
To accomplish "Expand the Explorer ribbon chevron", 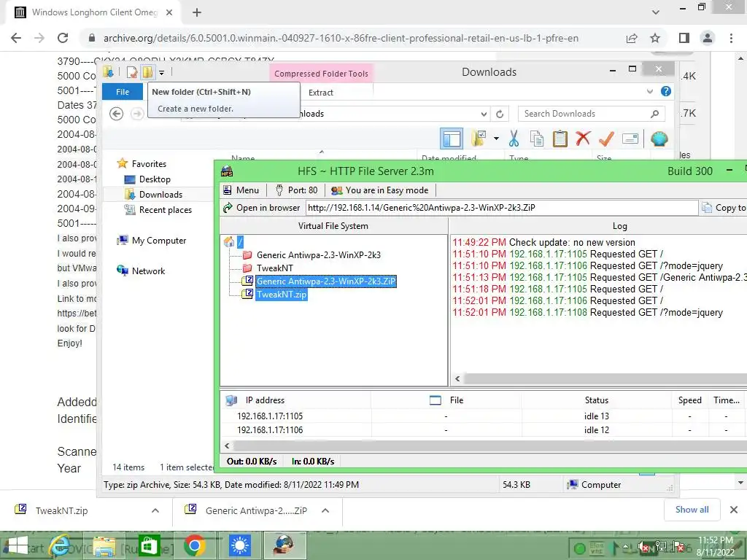I will click(650, 91).
